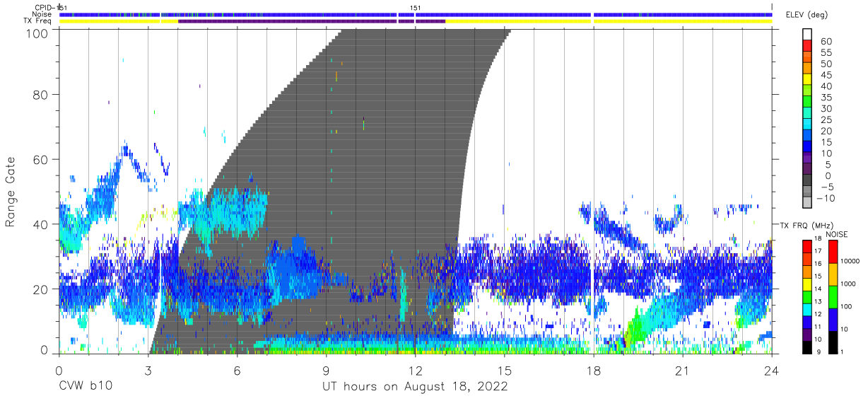The image size is (868, 401).
Task: Click the CVW b10 radar beam label
Action: click(86, 387)
